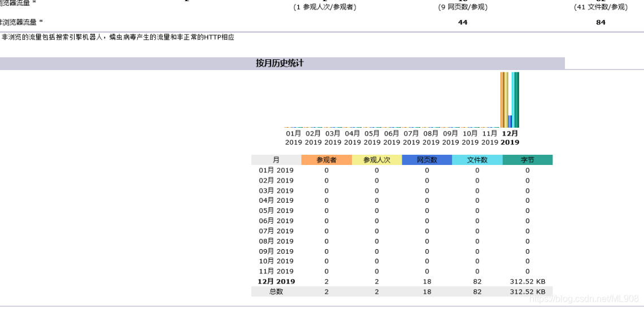Image resolution: width=644 pixels, height=309 pixels.
Task: Click chart axis label 04月 2019
Action: (x=353, y=138)
